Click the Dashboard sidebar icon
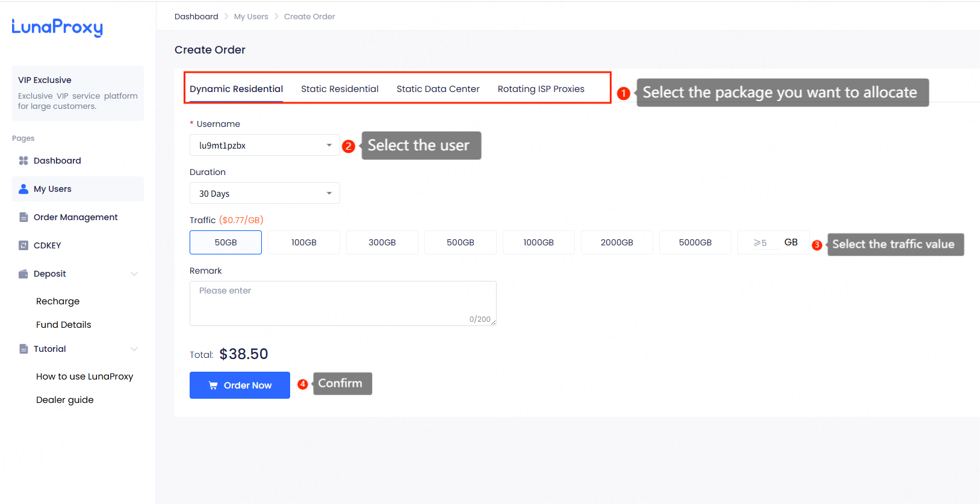980x504 pixels. coord(23,161)
